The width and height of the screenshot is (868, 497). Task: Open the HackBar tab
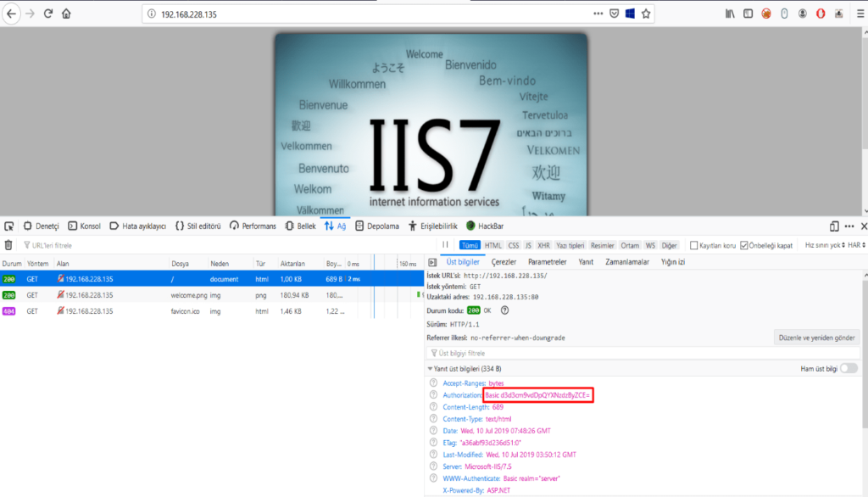(485, 226)
